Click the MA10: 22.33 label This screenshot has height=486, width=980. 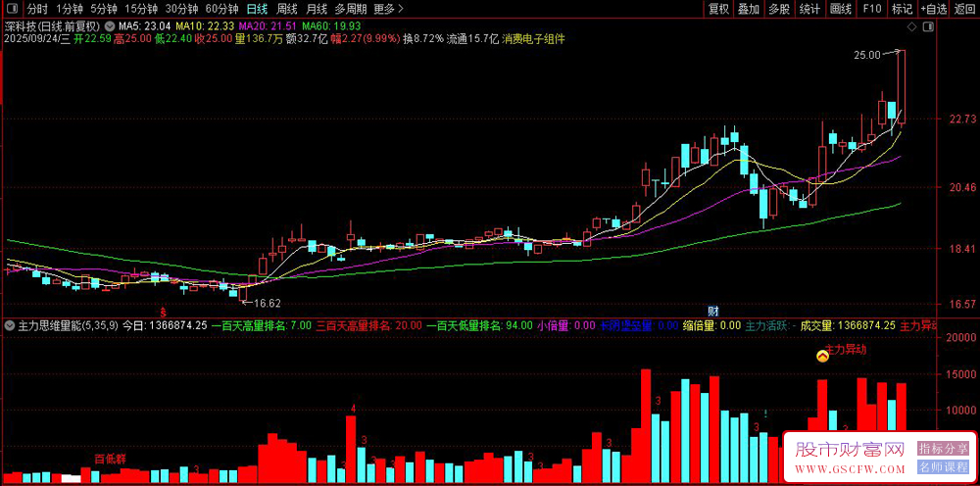[x=205, y=26]
